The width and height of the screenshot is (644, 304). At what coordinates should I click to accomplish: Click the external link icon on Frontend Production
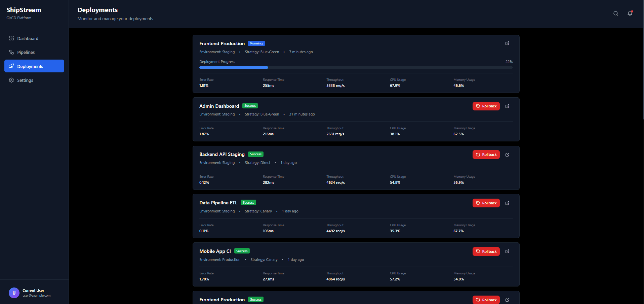click(507, 43)
